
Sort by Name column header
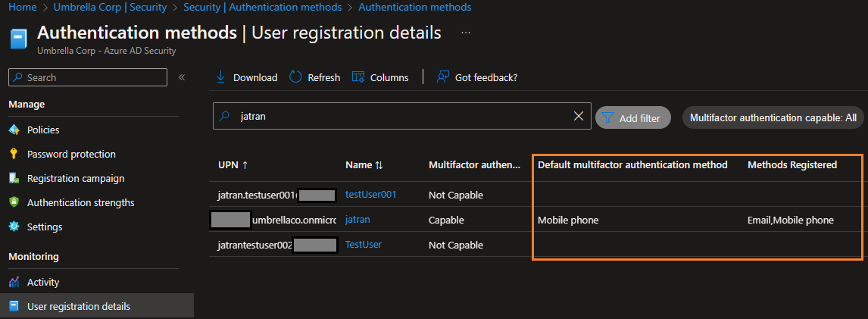(364, 165)
